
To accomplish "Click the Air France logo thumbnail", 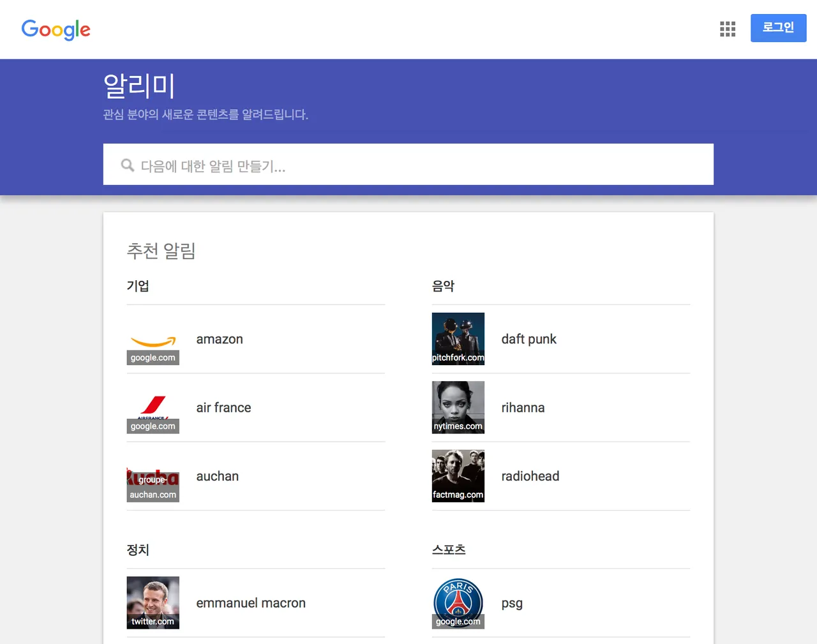I will (153, 407).
